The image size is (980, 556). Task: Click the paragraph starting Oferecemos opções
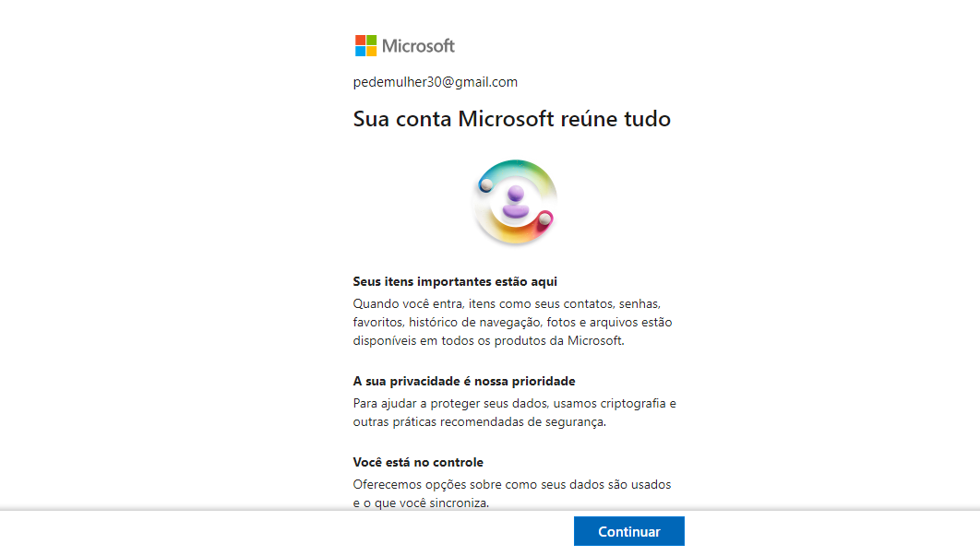[512, 493]
